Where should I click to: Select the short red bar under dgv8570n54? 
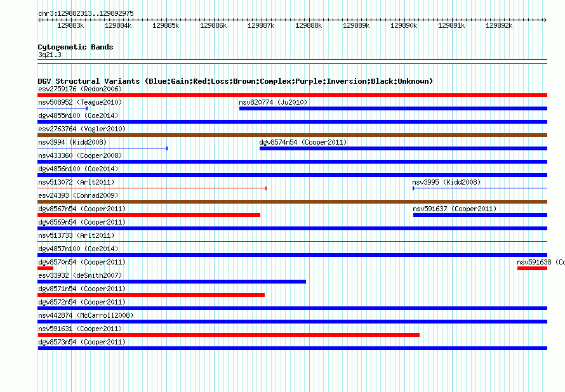[46, 268]
